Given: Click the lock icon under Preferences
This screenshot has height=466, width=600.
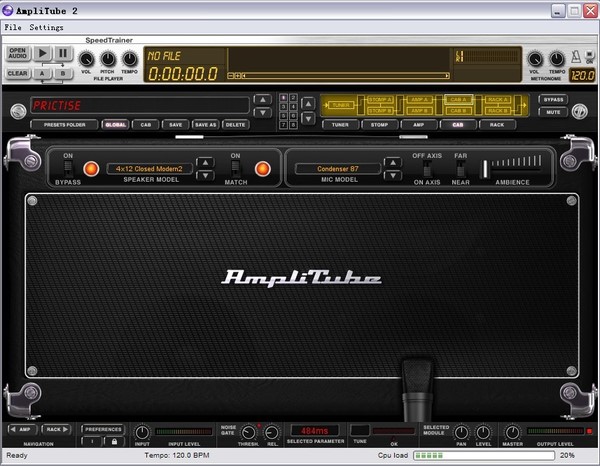Looking at the screenshot, I should (x=114, y=442).
